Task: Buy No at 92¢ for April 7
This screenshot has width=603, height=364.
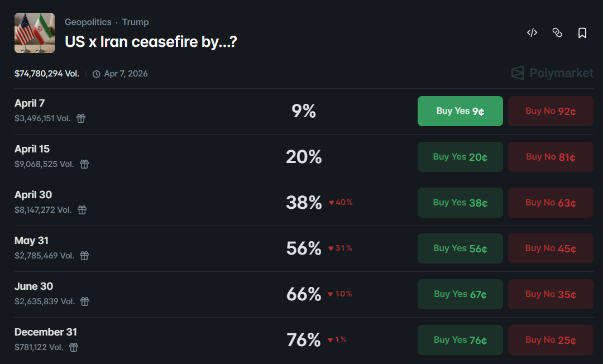Action: 551,111
